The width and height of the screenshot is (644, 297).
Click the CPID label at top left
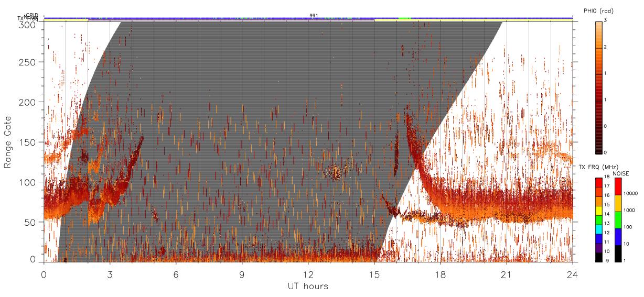[x=32, y=15]
